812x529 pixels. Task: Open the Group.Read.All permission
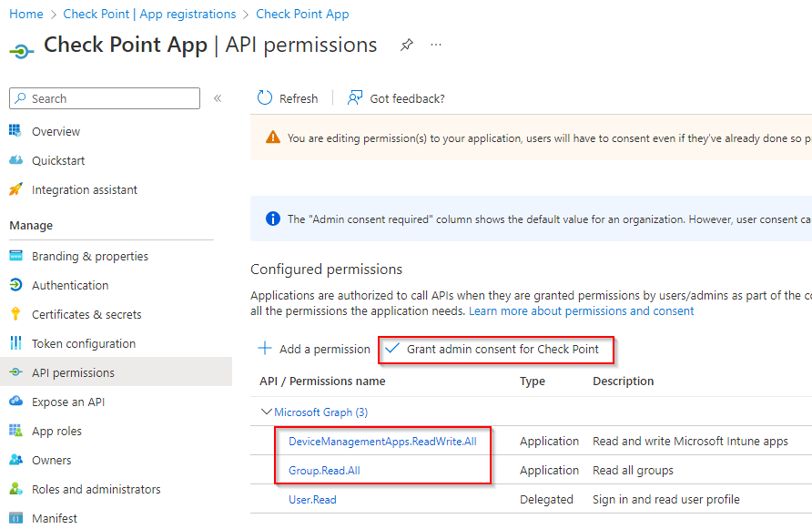coord(318,470)
